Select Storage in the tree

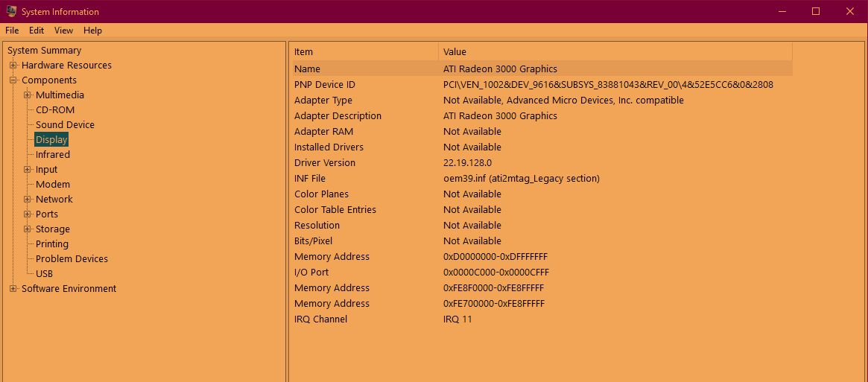[53, 229]
